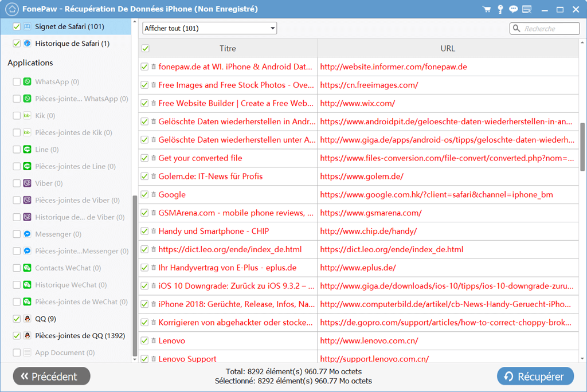
Task: Uncheck the fonepaw.de at WI row checkbox
Action: tap(144, 66)
